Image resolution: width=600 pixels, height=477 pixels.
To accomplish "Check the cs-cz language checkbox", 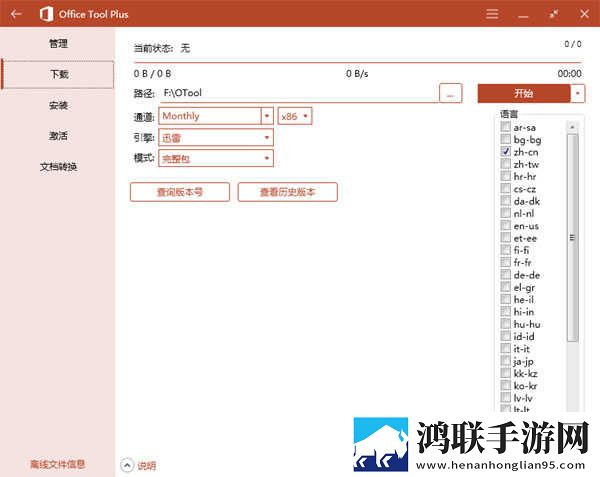I will [x=505, y=188].
